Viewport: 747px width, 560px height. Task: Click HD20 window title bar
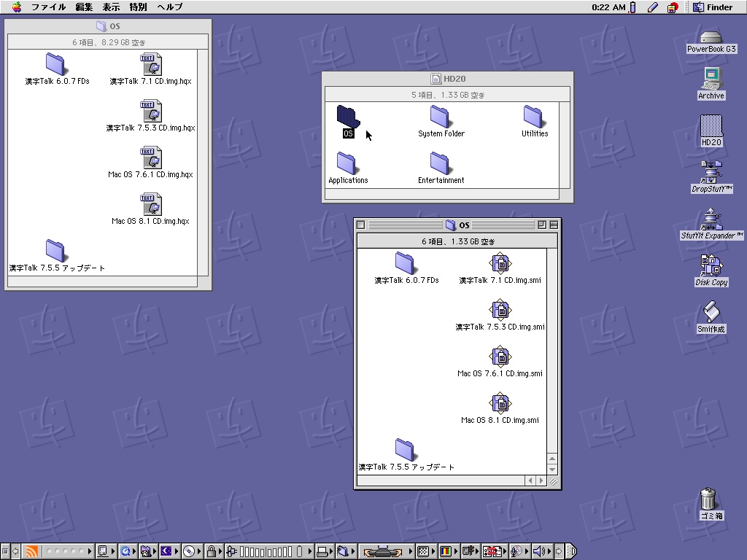pos(448,79)
